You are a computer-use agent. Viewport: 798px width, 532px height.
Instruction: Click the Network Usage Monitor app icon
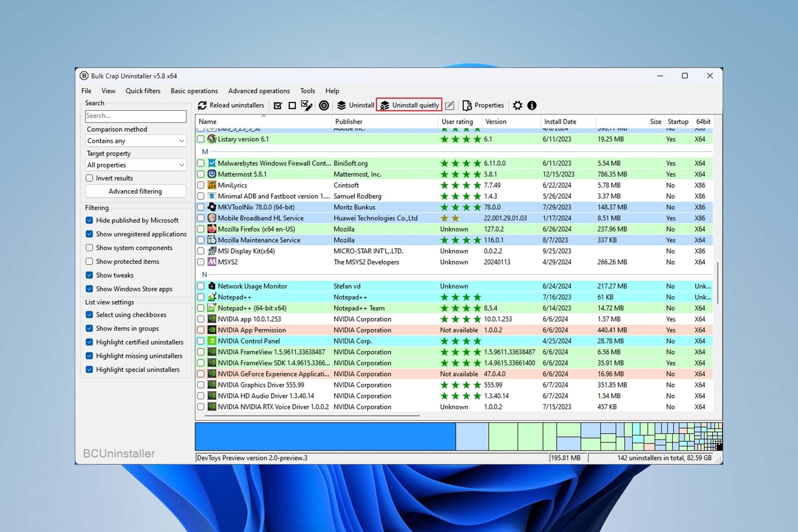[212, 286]
